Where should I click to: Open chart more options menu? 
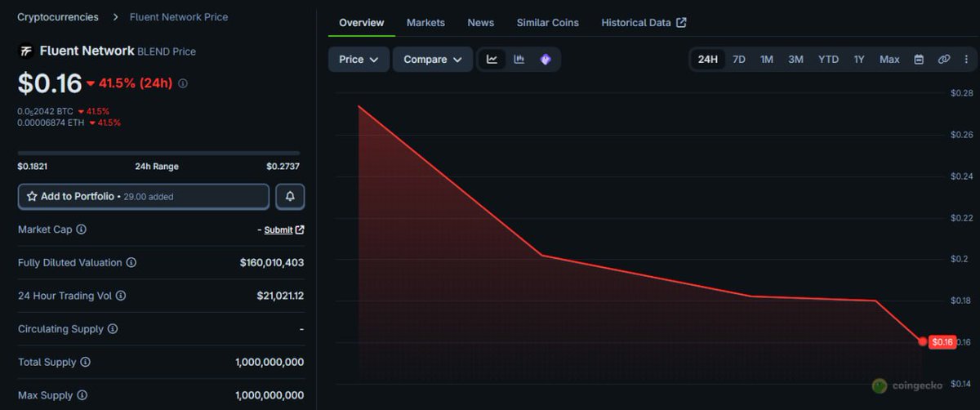(x=967, y=60)
